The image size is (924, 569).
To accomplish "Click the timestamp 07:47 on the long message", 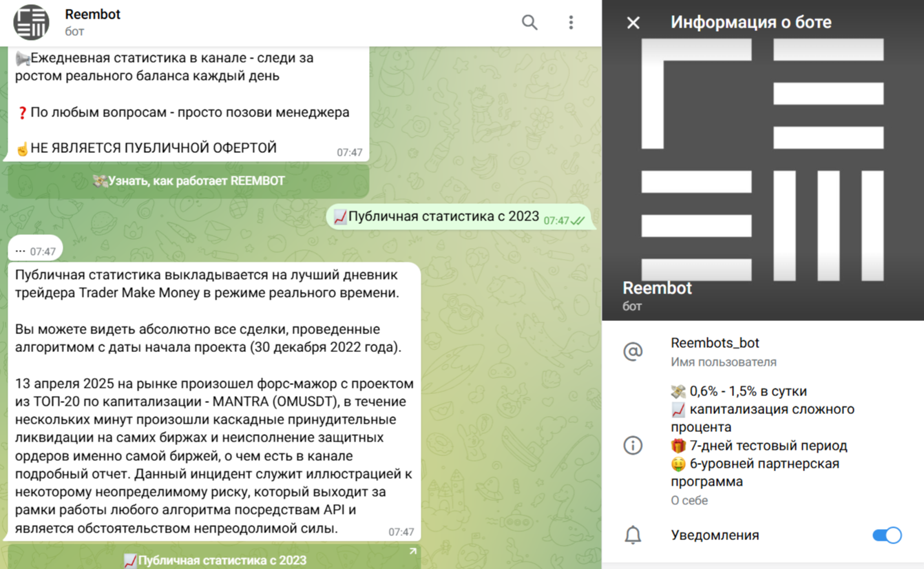I will point(401,531).
